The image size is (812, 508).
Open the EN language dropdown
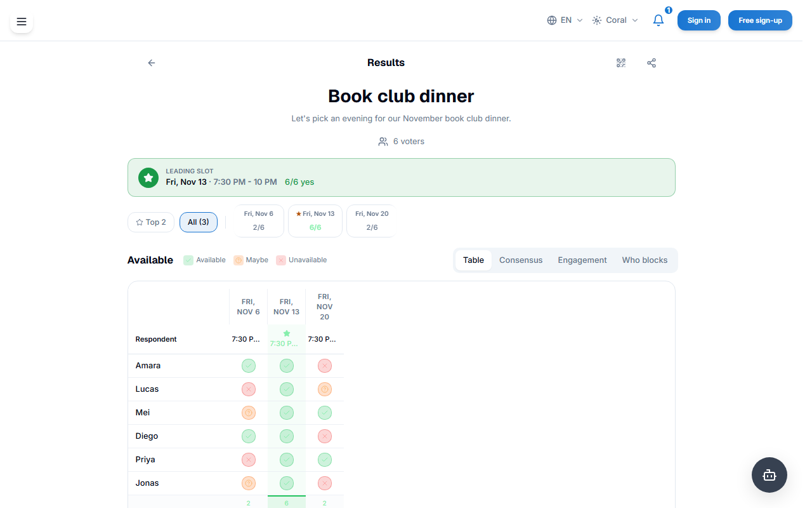click(x=565, y=20)
